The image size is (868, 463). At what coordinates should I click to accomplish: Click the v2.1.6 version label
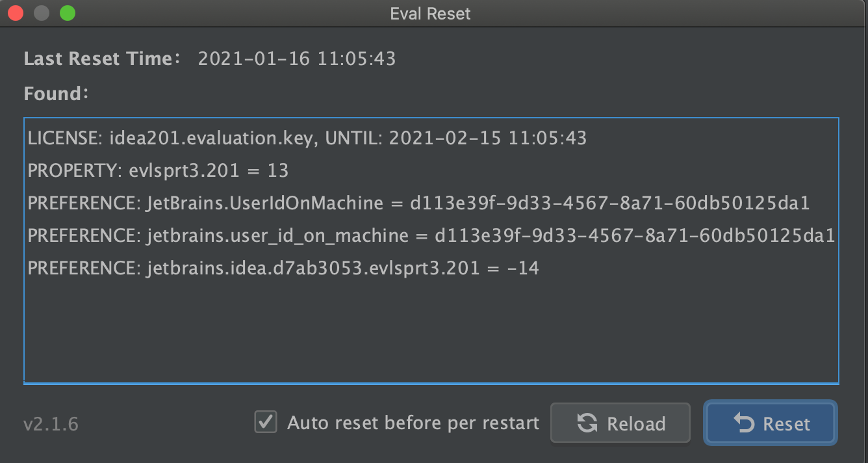coord(51,425)
